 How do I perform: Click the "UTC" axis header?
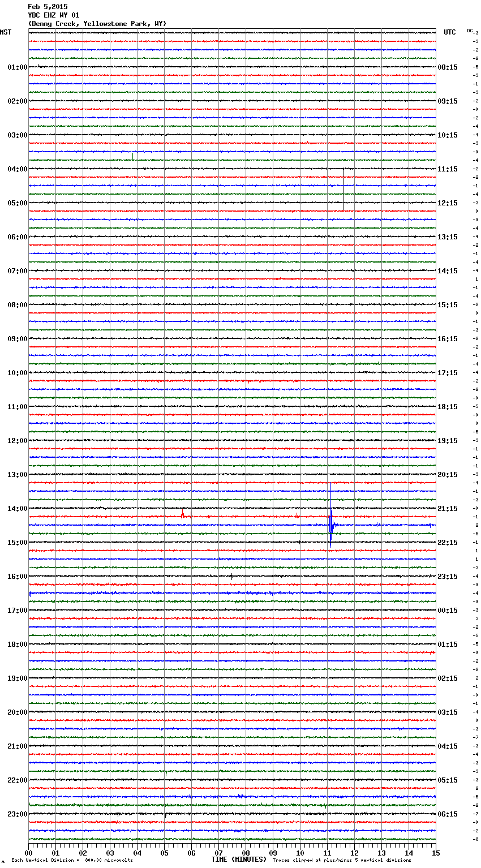pyautogui.click(x=450, y=32)
